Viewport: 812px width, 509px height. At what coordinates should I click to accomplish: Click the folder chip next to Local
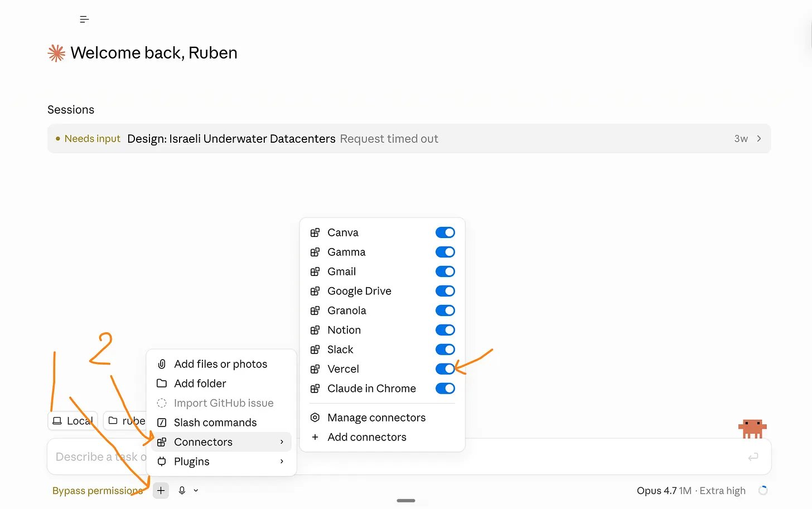[125, 421]
